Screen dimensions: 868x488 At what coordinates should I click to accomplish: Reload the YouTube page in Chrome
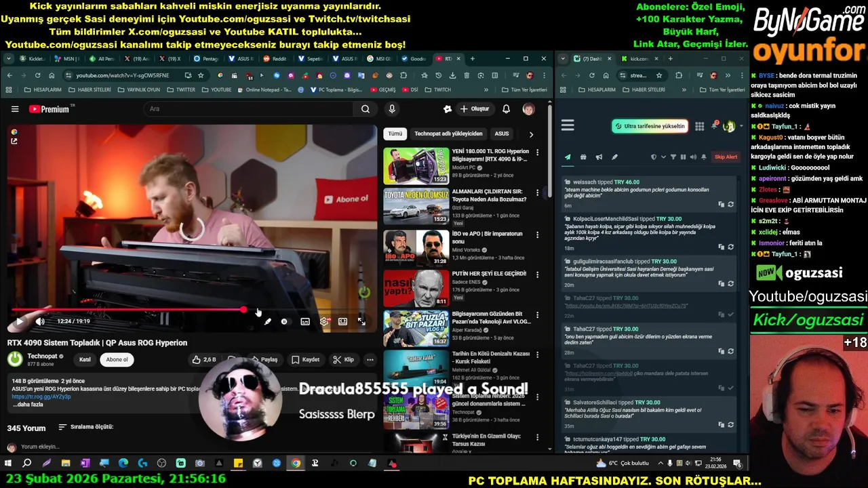(37, 75)
